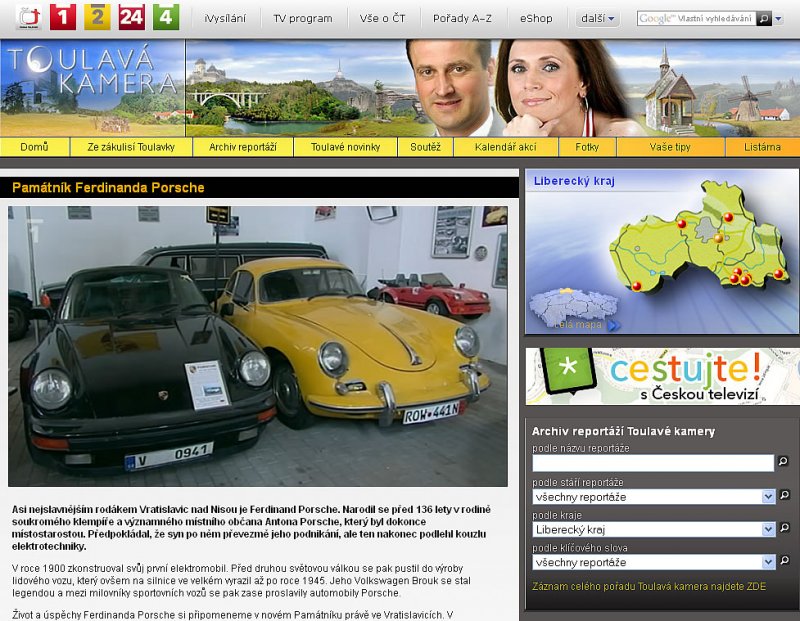Open iVysílání in top navigation
The image size is (800, 621).
(x=224, y=18)
